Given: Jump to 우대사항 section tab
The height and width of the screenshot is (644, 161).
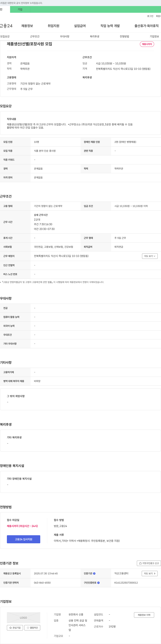Looking at the screenshot, I should click(x=65, y=36).
